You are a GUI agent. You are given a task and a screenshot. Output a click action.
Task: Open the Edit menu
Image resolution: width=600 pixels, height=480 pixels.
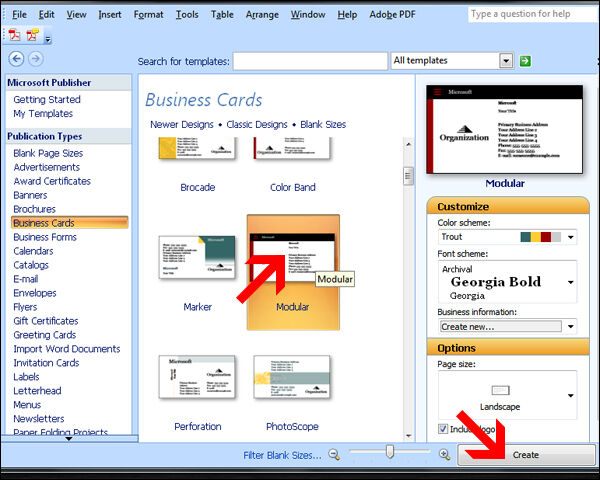(46, 15)
